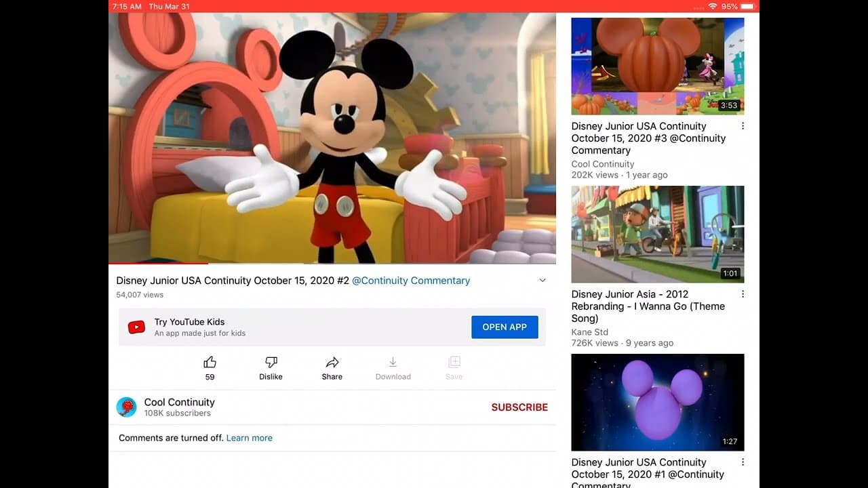Click the 'Try YouTube Kids' text
The width and height of the screenshot is (868, 488).
coord(189,322)
